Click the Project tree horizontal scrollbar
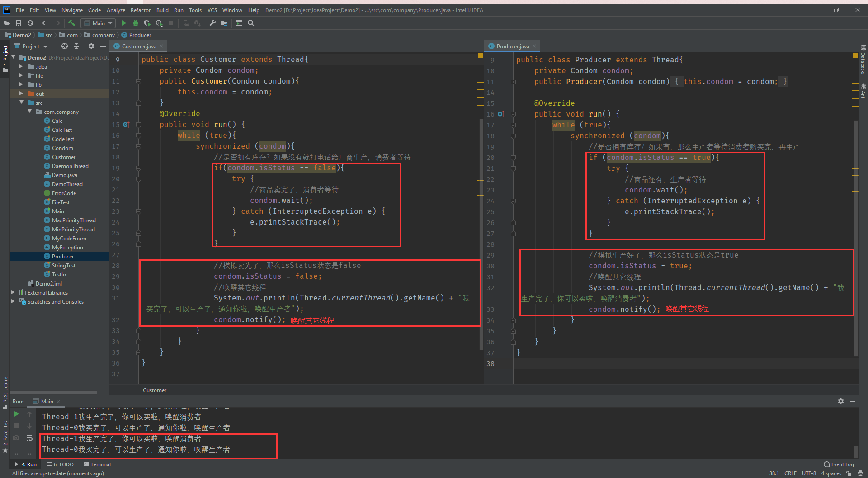Image resolution: width=868 pixels, height=478 pixels. pyautogui.click(x=53, y=392)
